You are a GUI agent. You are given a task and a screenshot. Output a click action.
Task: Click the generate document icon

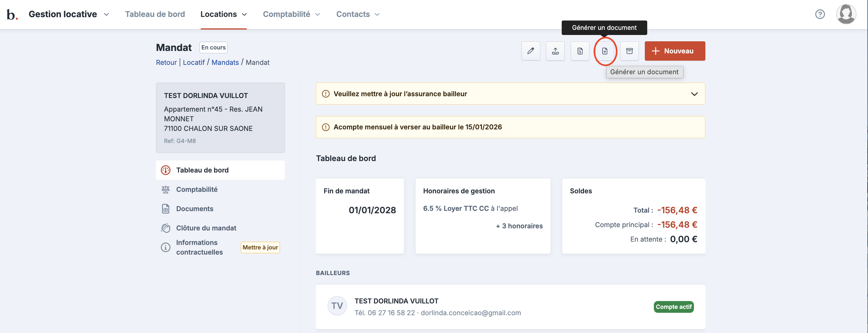click(604, 51)
